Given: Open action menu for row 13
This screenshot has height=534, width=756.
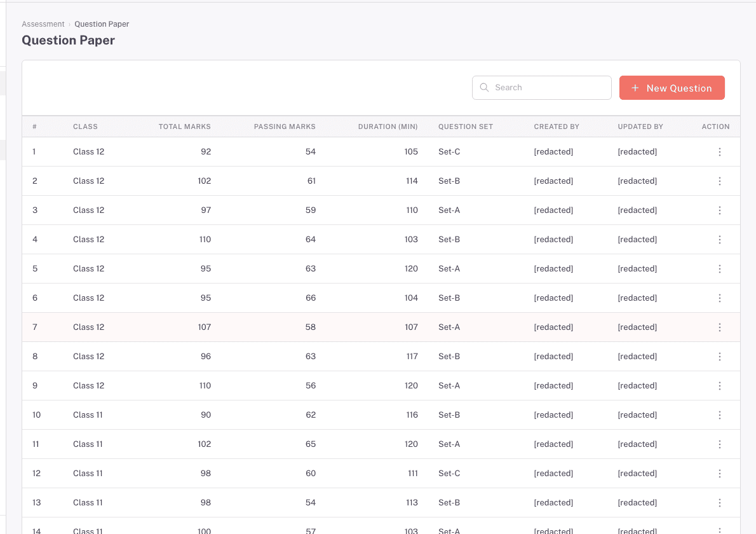Looking at the screenshot, I should tap(719, 503).
